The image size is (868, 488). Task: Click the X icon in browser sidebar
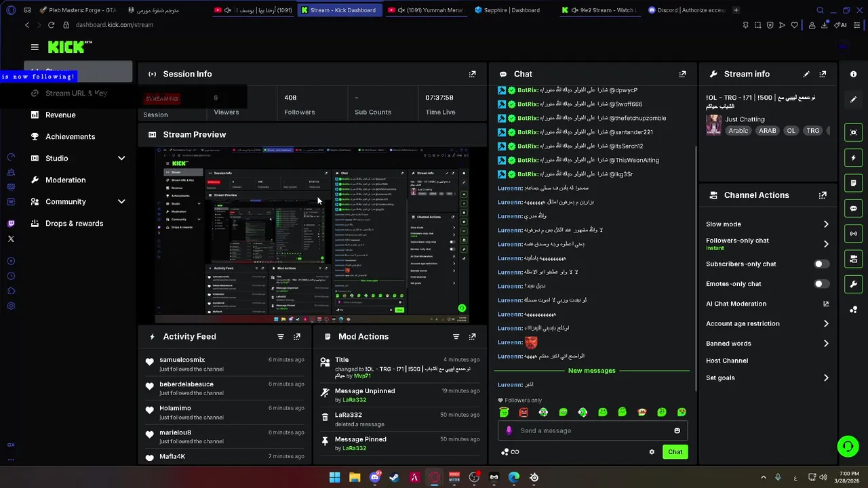coord(11,239)
